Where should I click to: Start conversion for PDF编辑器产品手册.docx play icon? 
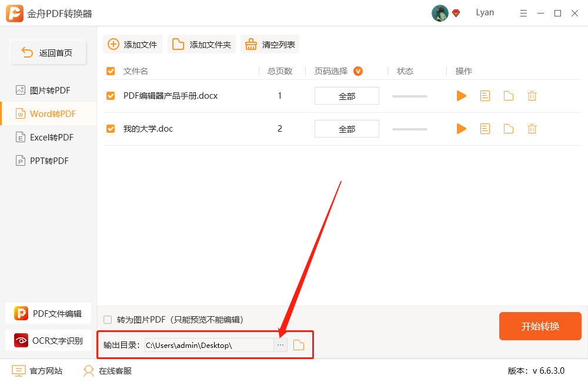point(461,96)
